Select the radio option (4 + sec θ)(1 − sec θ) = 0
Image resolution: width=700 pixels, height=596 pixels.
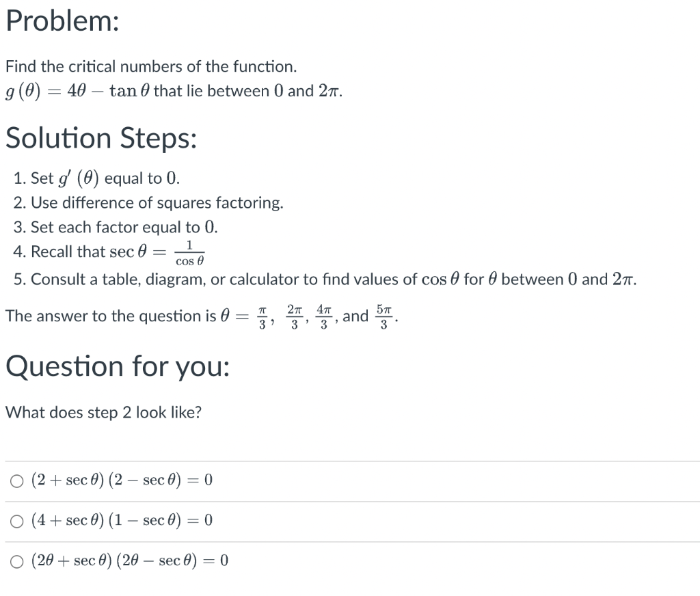[x=16, y=521]
